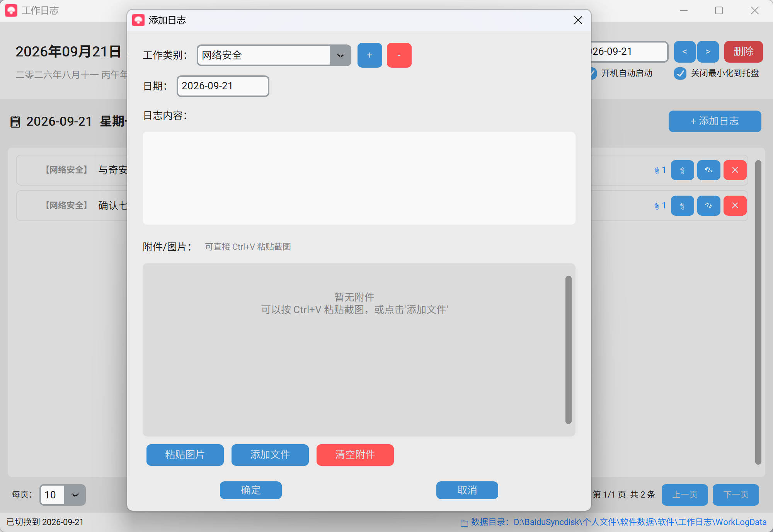Go to next day with > button
The height and width of the screenshot is (532, 773).
[x=708, y=51]
